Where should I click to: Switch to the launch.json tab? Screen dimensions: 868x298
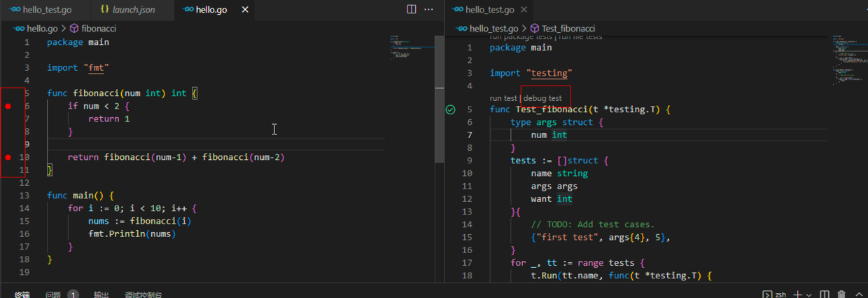(x=133, y=10)
